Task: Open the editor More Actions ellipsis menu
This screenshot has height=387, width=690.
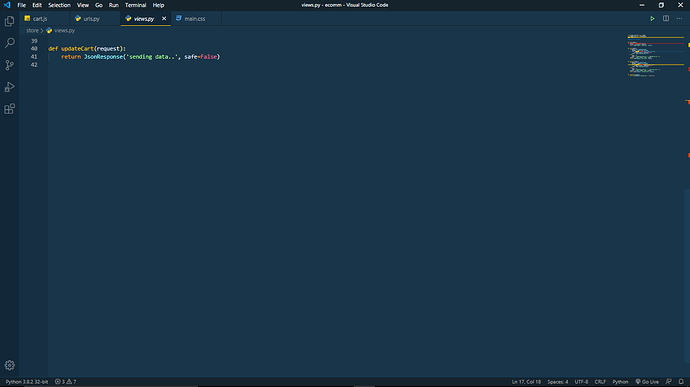Action: coord(679,18)
